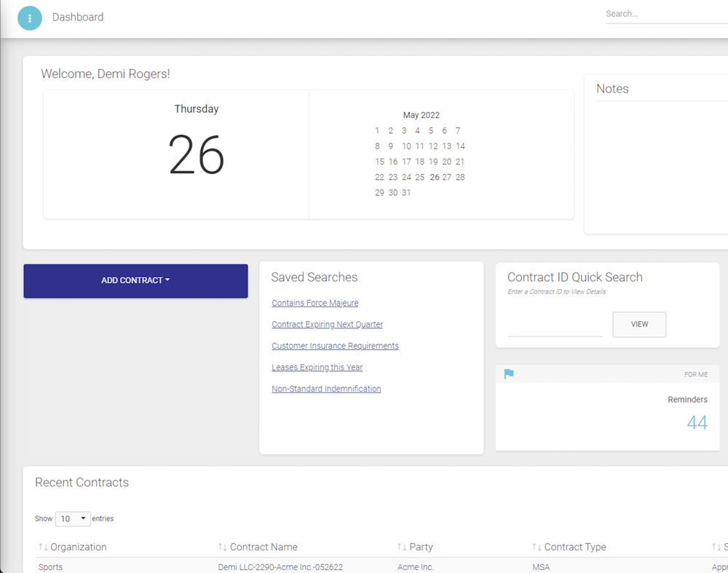Focus the top Search field

pyautogui.click(x=667, y=14)
